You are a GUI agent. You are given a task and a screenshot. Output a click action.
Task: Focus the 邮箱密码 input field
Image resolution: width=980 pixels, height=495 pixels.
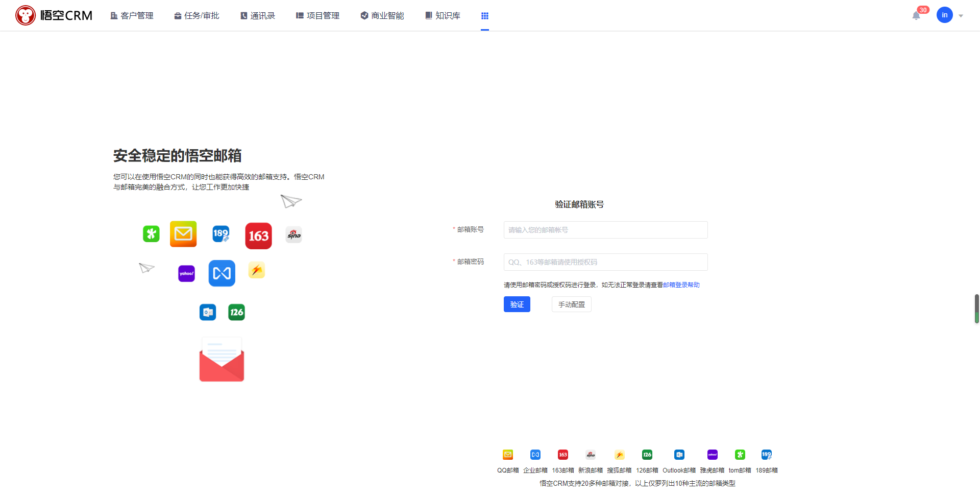pos(605,262)
